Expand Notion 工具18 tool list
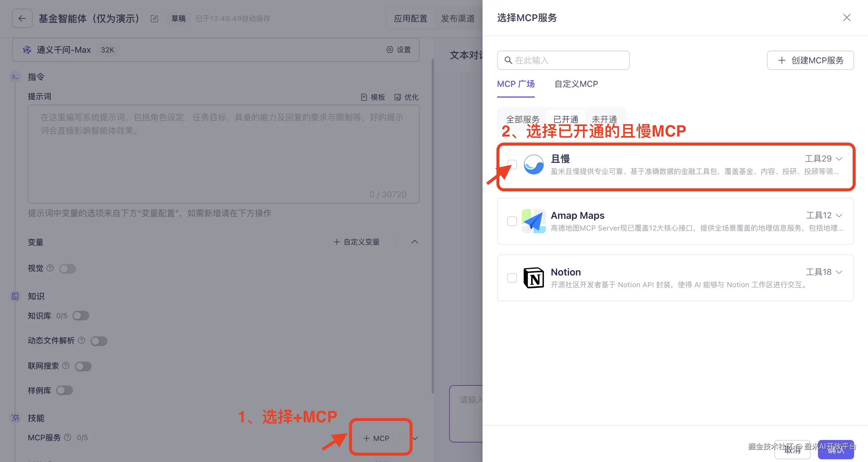Screen dimensions: 868x462 pos(839,272)
